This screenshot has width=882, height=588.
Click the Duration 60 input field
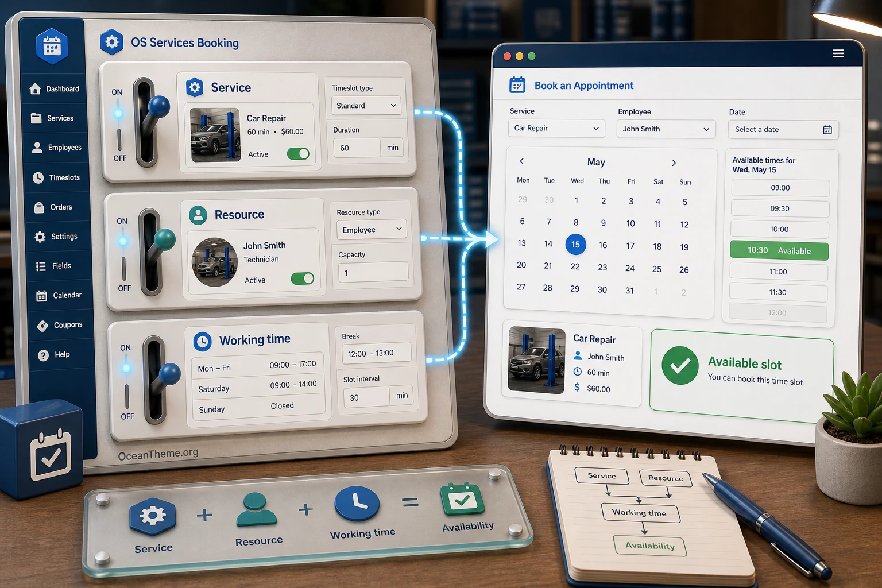click(357, 148)
